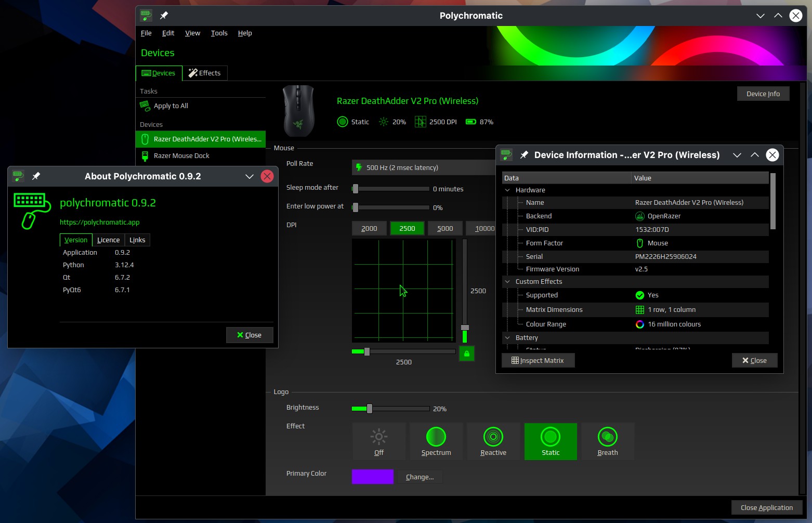The height and width of the screenshot is (523, 812).
Task: Click the DeathAdder mouse product image
Action: click(x=298, y=111)
